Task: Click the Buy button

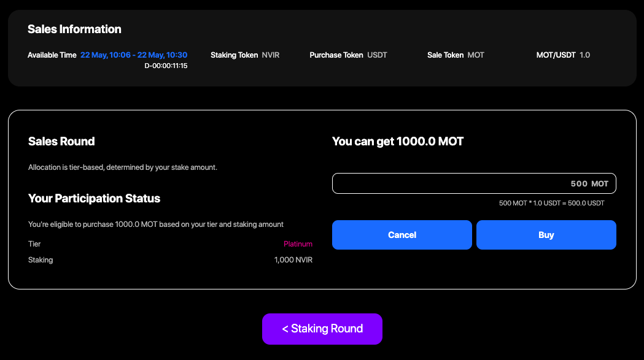Action: tap(546, 235)
